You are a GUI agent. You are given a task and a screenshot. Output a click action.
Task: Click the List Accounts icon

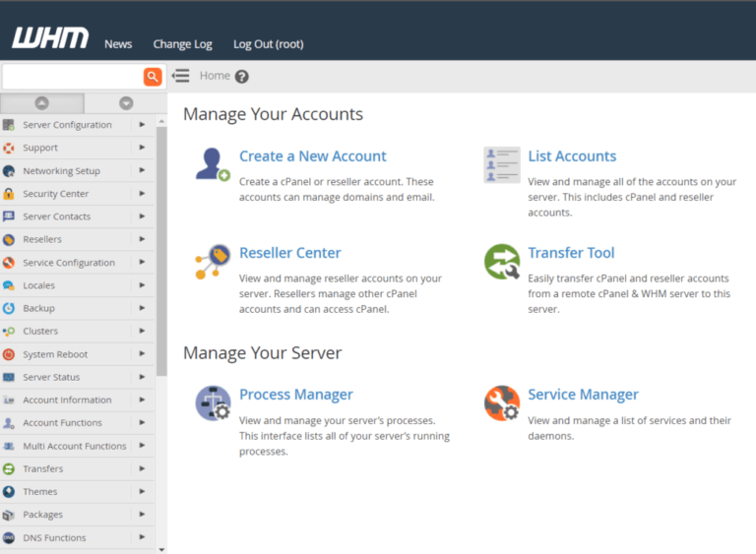[501, 164]
